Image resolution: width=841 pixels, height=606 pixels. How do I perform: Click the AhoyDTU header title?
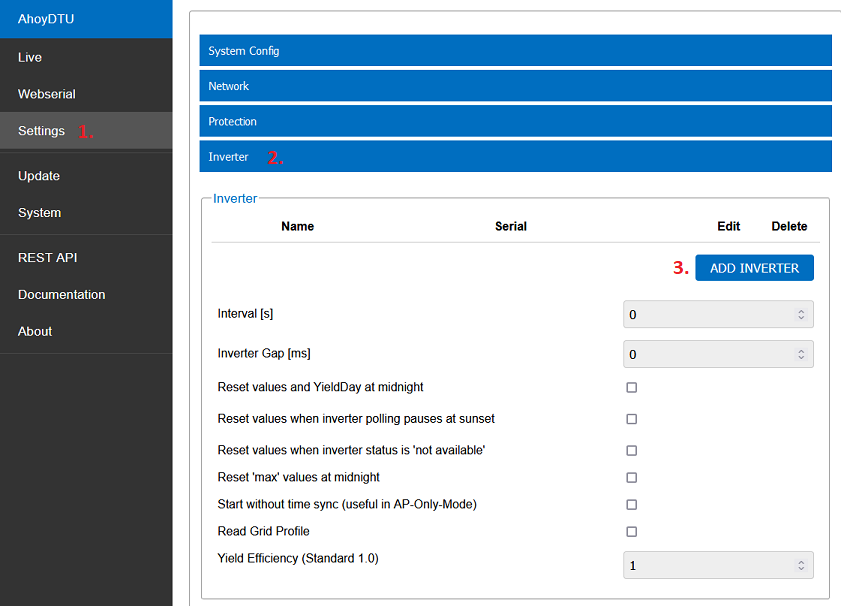pos(46,19)
